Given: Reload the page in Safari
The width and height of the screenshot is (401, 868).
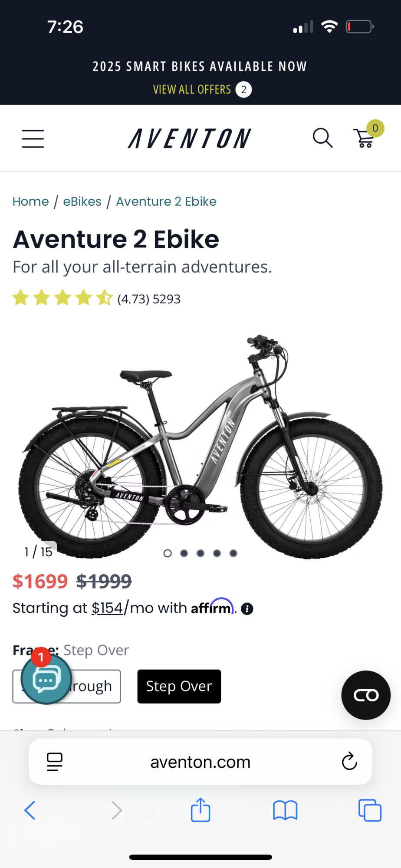Looking at the screenshot, I should [x=349, y=762].
